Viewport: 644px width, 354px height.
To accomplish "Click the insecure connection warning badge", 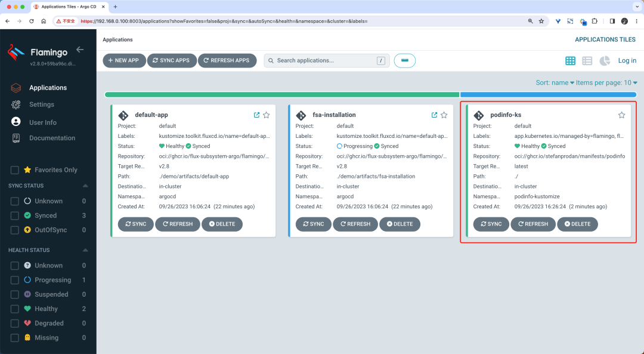I will click(x=66, y=21).
